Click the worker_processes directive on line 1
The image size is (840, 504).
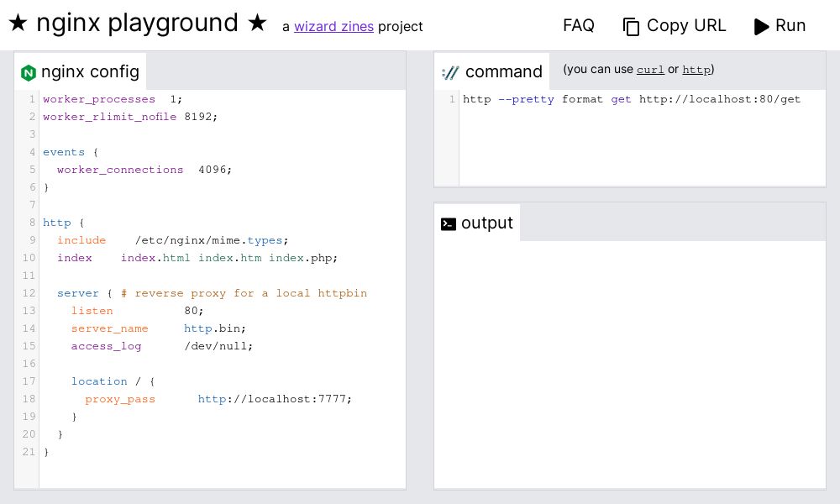(x=99, y=99)
